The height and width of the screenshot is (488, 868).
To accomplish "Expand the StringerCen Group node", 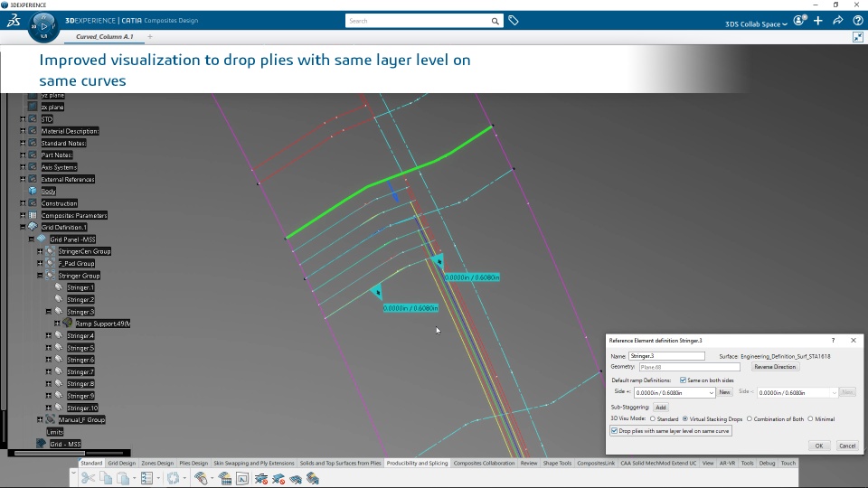I will [40, 251].
